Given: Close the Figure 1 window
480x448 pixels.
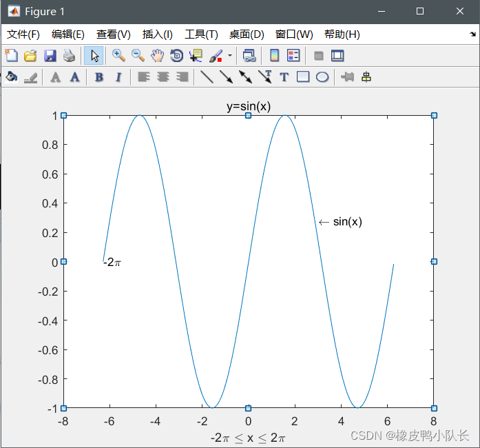Looking at the screenshot, I should (460, 11).
